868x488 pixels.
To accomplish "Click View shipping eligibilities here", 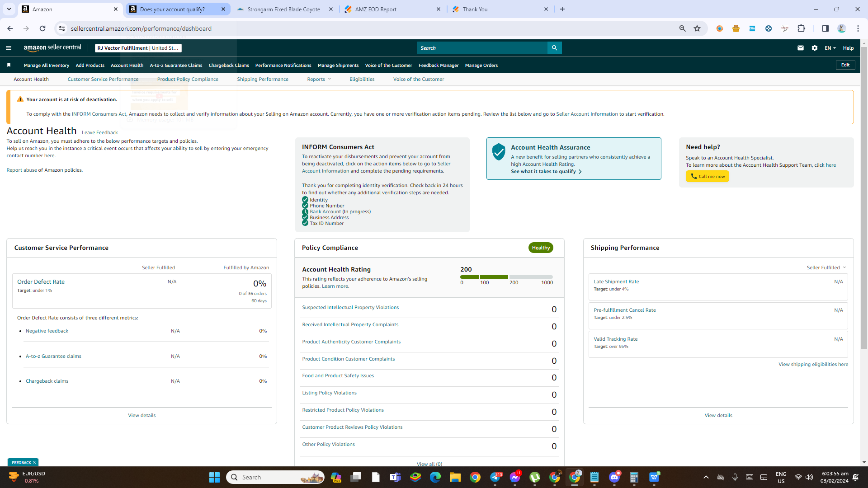I will point(813,364).
